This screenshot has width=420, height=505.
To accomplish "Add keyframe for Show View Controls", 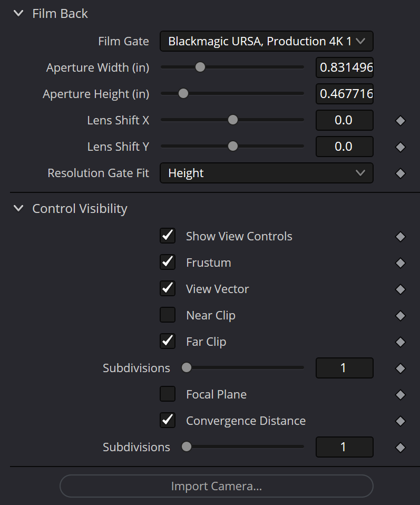I will [401, 237].
